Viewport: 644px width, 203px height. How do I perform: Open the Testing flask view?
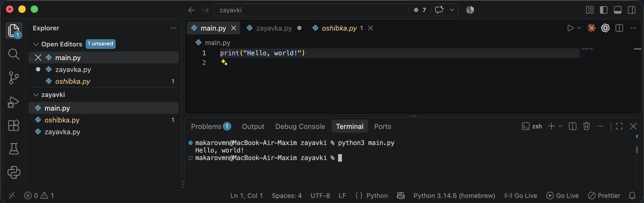[14, 148]
